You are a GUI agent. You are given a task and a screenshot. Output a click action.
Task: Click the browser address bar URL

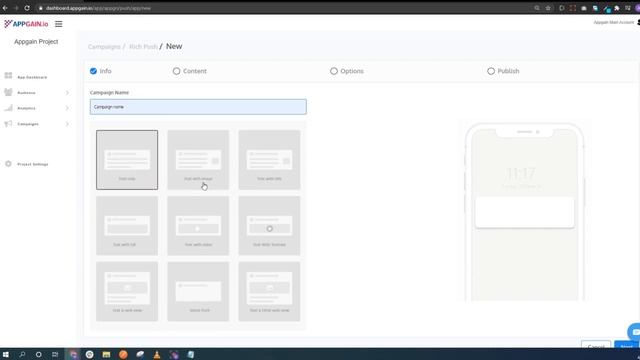tap(98, 8)
